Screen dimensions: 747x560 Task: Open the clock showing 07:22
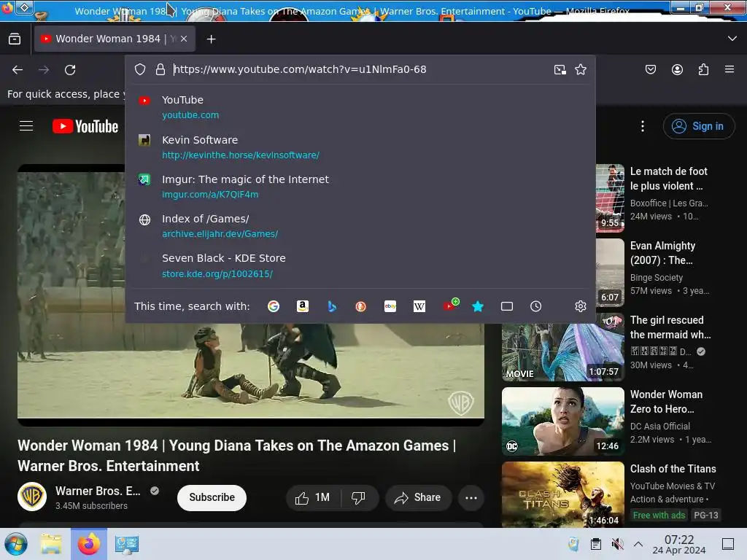click(x=679, y=544)
